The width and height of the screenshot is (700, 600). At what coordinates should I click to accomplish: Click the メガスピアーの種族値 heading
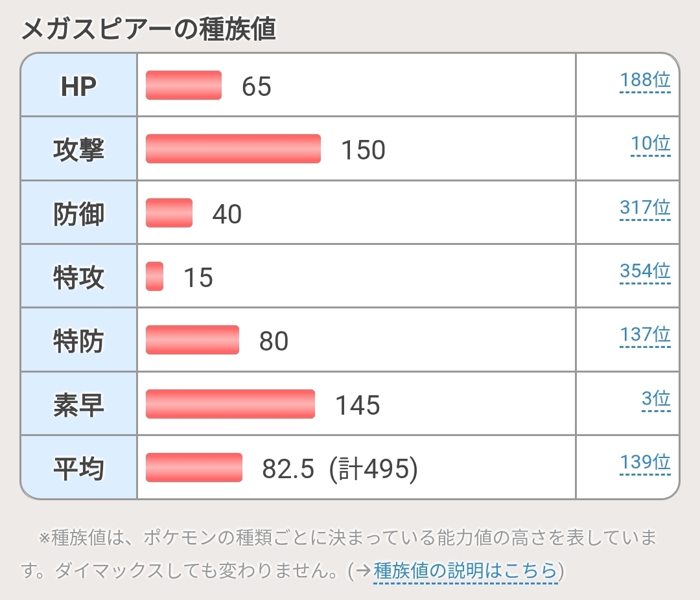149,30
